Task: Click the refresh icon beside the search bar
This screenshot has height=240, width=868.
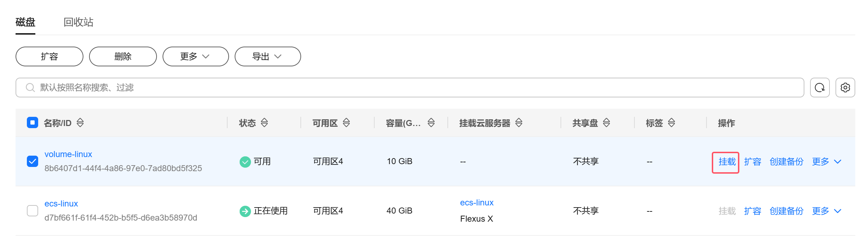Action: [820, 88]
